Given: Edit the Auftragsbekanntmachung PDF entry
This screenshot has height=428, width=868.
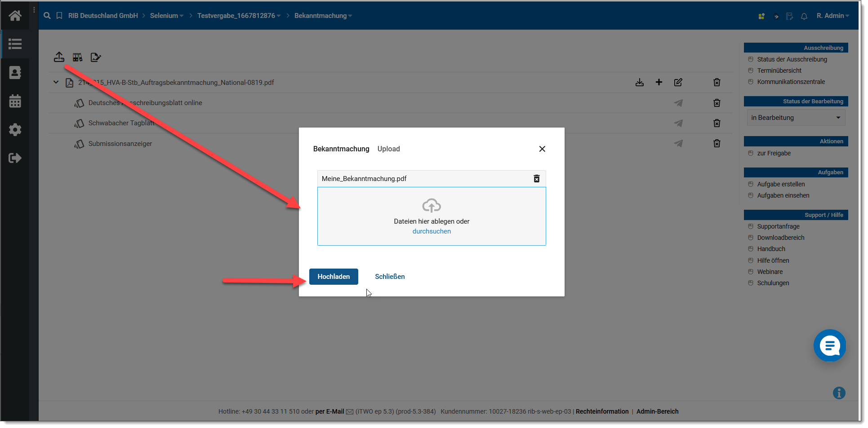Looking at the screenshot, I should click(678, 82).
